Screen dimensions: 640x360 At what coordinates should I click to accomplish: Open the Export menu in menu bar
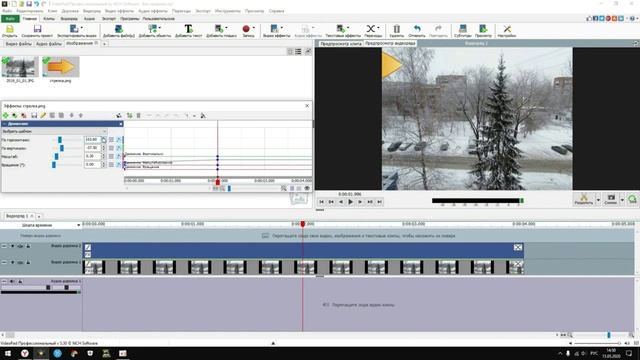(x=203, y=11)
